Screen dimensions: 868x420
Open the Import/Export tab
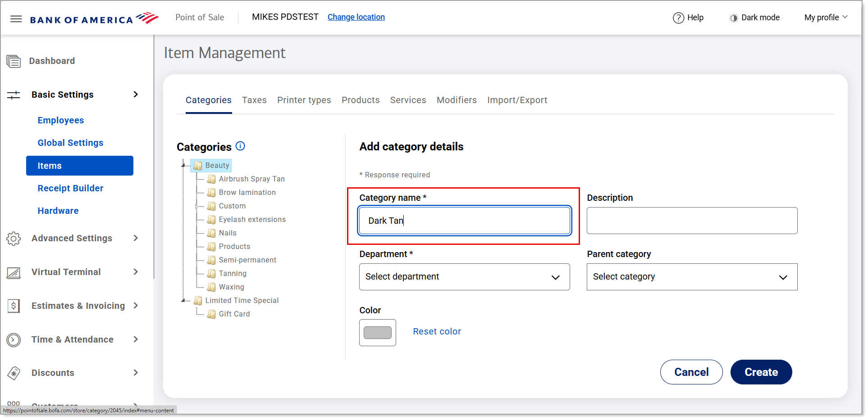pyautogui.click(x=517, y=100)
